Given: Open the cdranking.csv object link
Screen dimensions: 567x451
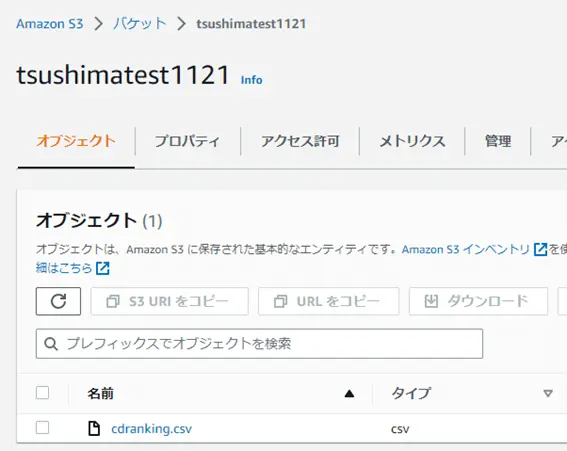Looking at the screenshot, I should pos(152,429).
